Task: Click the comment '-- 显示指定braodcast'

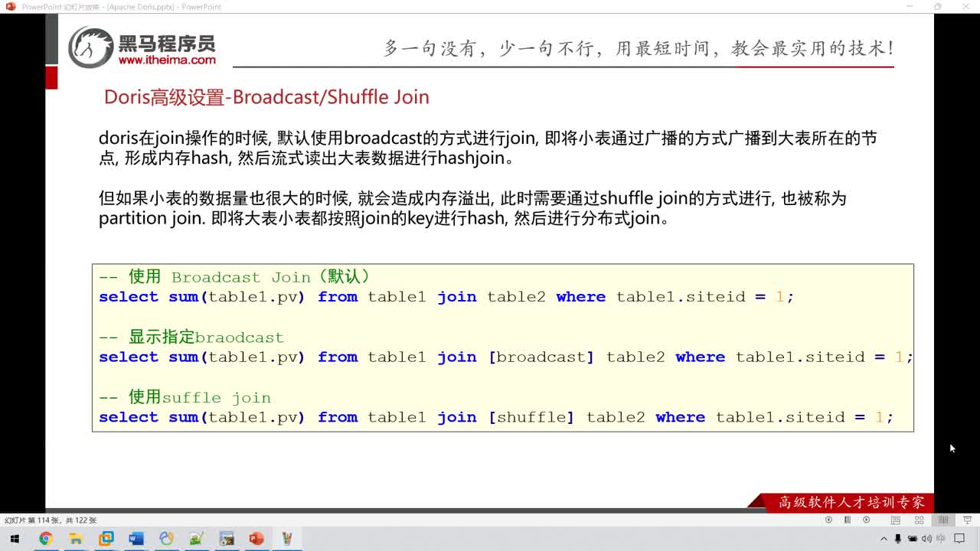Action: pos(191,337)
